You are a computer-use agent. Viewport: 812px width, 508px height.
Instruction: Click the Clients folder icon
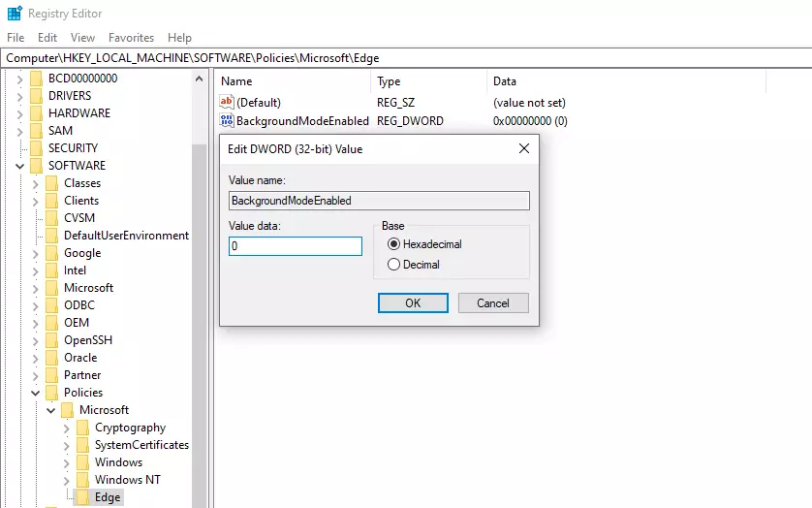(x=51, y=201)
